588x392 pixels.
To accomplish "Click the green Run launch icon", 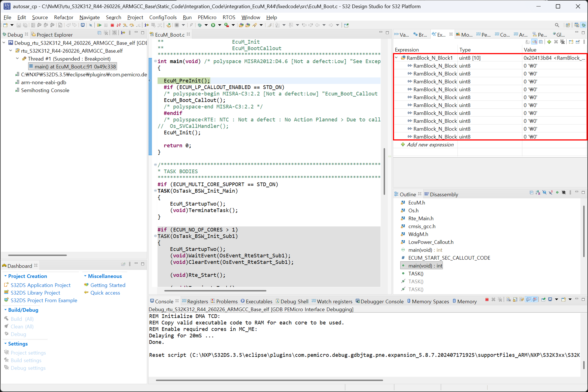I will (x=213, y=25).
